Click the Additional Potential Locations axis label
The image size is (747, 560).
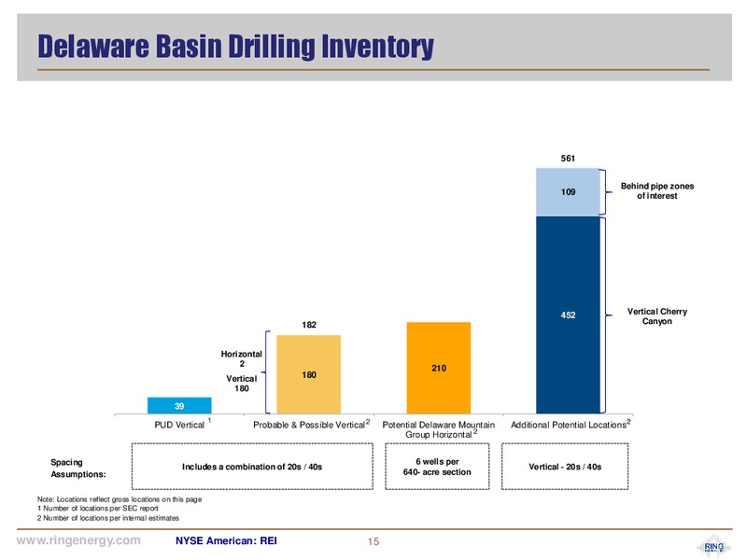[x=571, y=424]
